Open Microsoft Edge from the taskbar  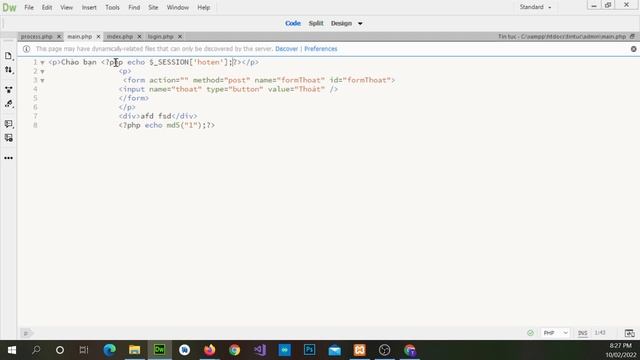click(x=109, y=350)
